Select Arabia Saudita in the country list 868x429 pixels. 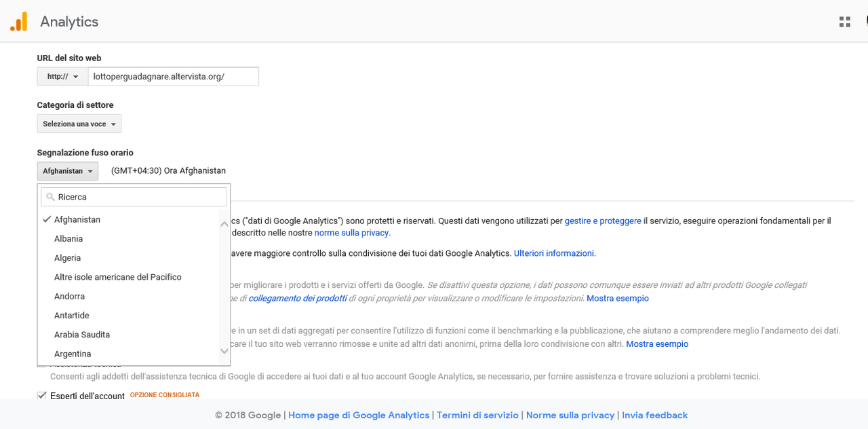point(129,335)
